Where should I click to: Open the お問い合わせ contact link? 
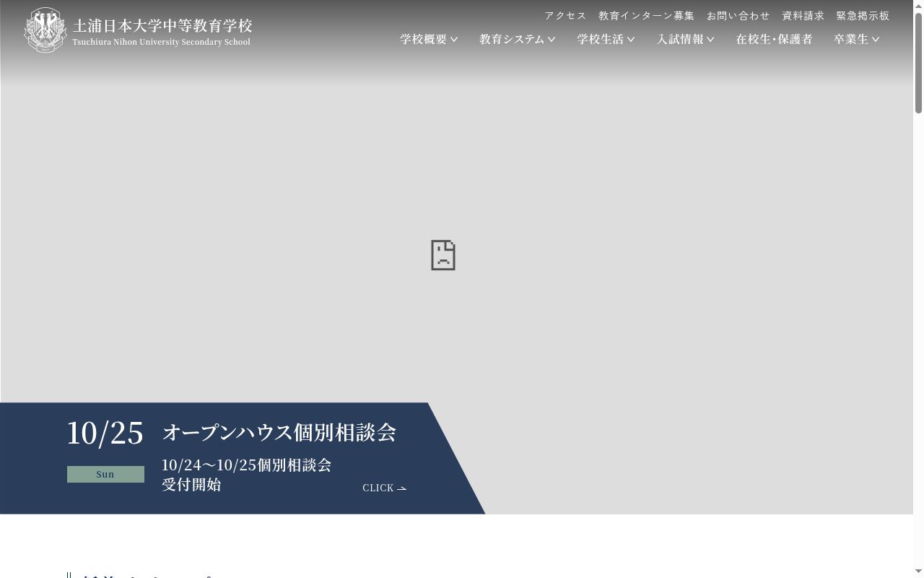[738, 15]
